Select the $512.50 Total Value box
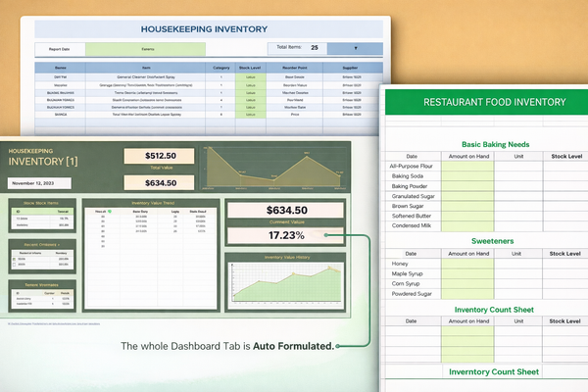588x392 pixels. coord(160,156)
